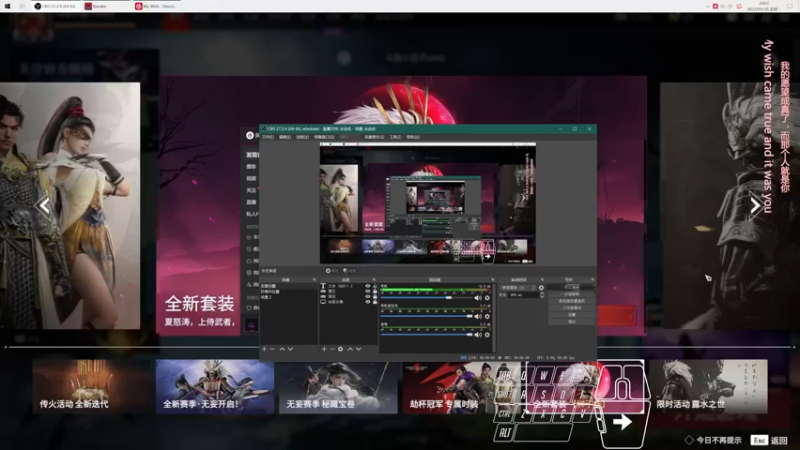Open the 工具(T) menu in OBS
The width and height of the screenshot is (800, 450).
395,137
